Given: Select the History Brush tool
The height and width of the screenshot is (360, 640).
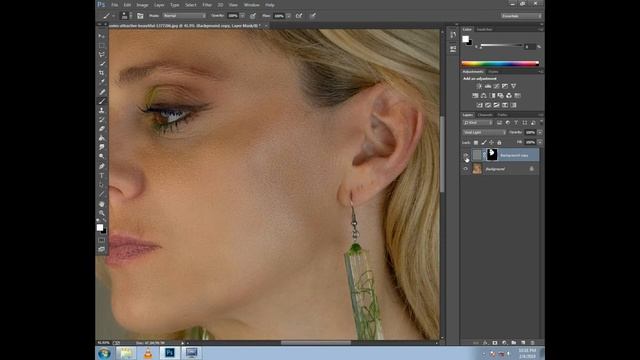Looking at the screenshot, I should [x=102, y=120].
